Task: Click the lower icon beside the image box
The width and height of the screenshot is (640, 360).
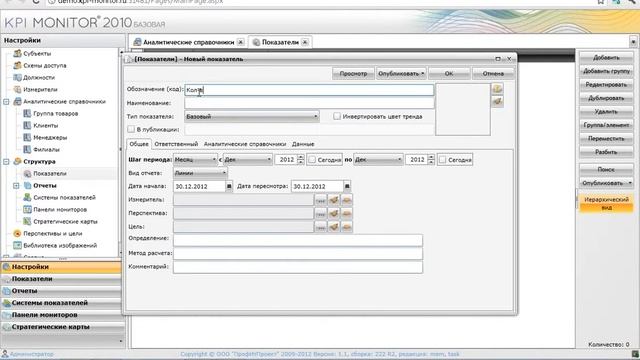Action: click(x=497, y=102)
